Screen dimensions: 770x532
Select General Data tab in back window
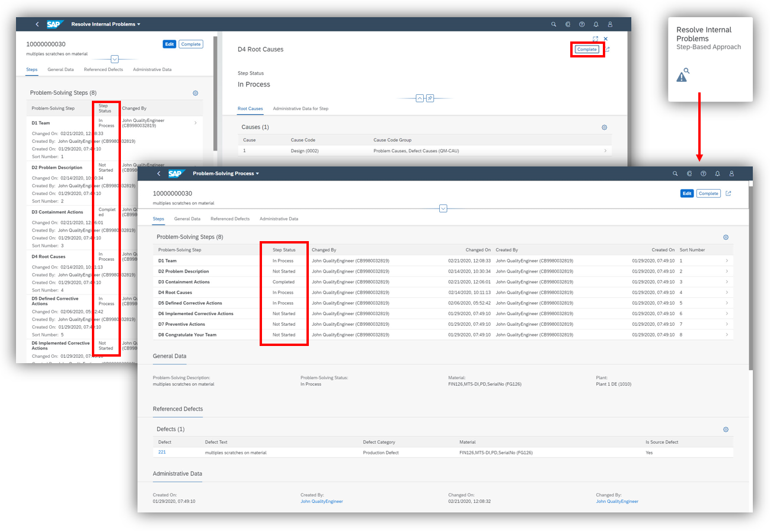click(60, 70)
